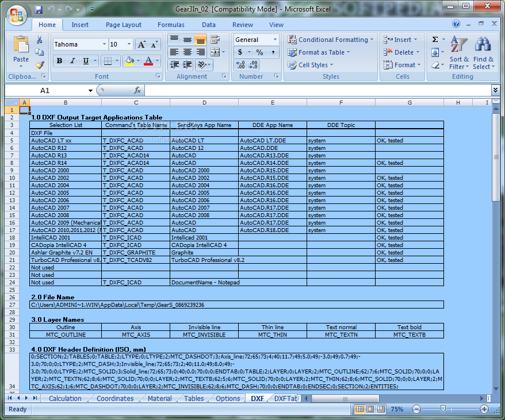The image size is (505, 420).
Task: Click the Fill down icon
Action: point(435,52)
